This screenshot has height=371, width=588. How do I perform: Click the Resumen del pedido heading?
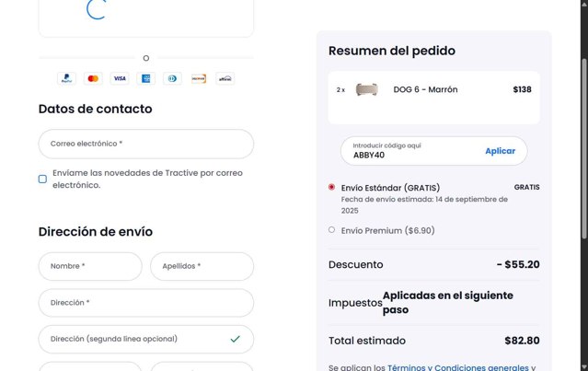tap(392, 51)
